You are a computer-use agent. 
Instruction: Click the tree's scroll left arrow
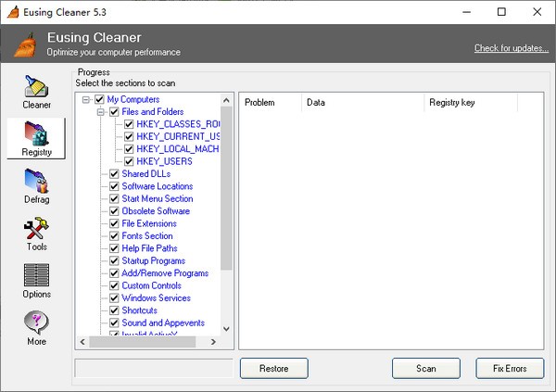click(82, 342)
